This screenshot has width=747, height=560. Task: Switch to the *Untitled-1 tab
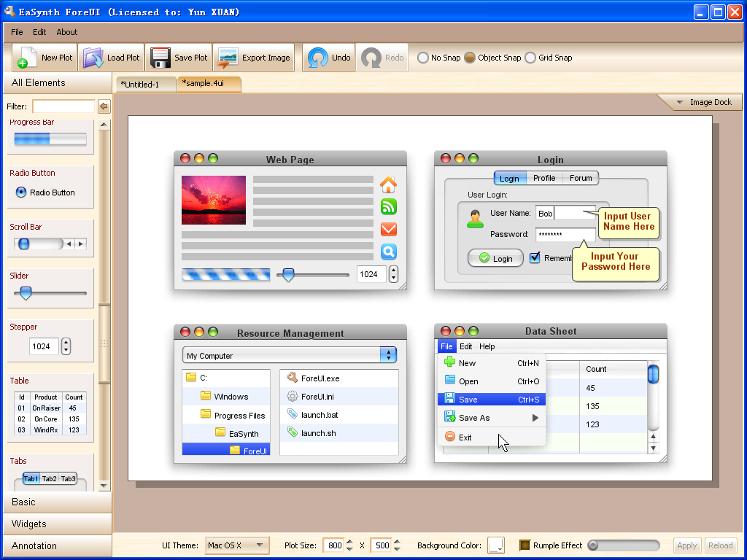(x=144, y=85)
